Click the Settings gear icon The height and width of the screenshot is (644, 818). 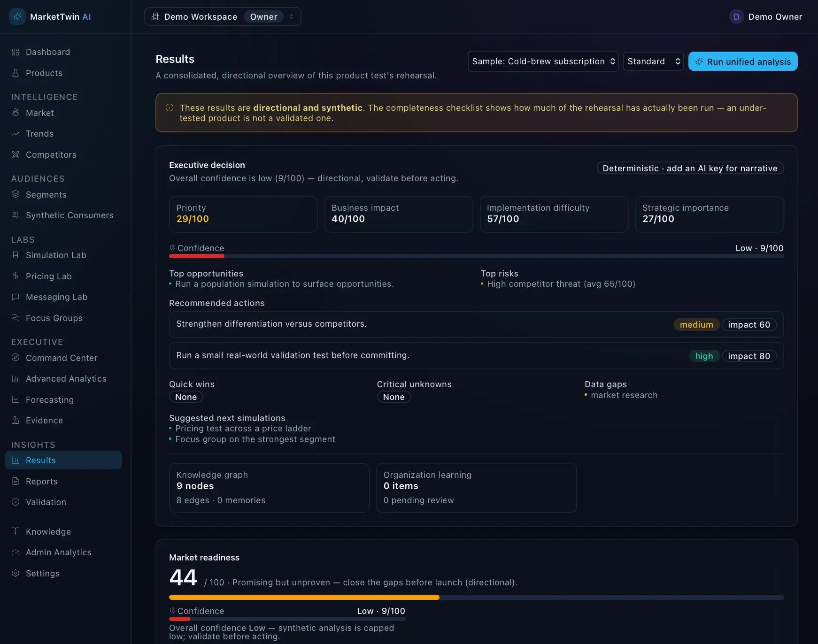click(x=15, y=573)
